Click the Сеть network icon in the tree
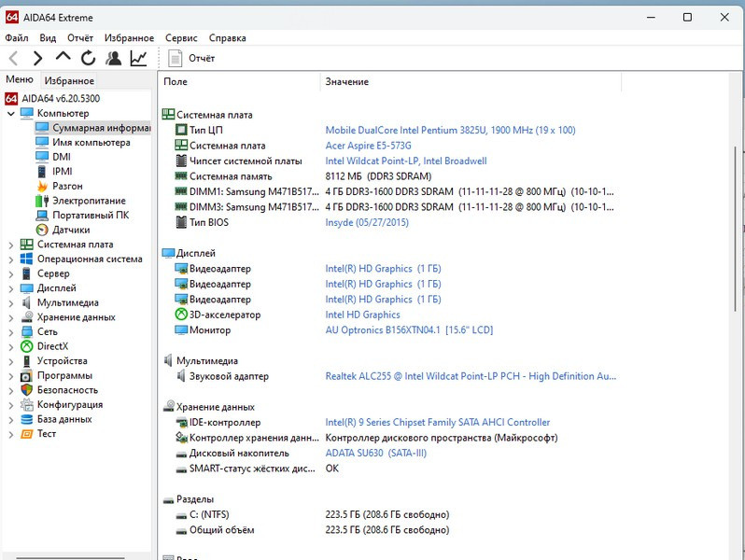 click(26, 332)
